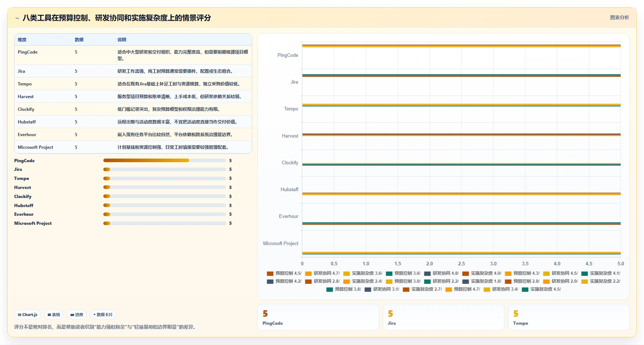Select the 表格 tag chip

(54, 315)
